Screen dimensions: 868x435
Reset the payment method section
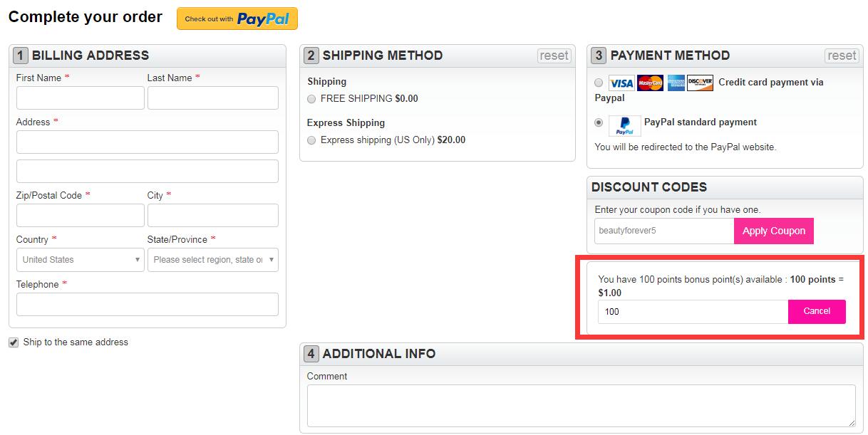click(x=842, y=56)
